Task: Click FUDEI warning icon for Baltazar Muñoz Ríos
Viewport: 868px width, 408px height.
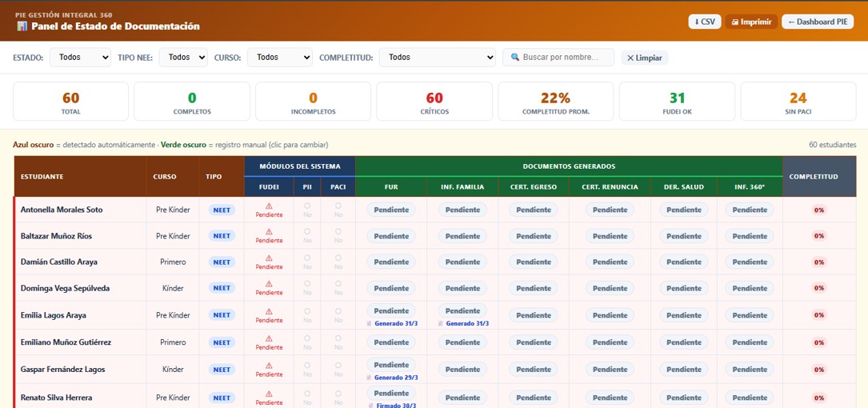Action: point(269,232)
